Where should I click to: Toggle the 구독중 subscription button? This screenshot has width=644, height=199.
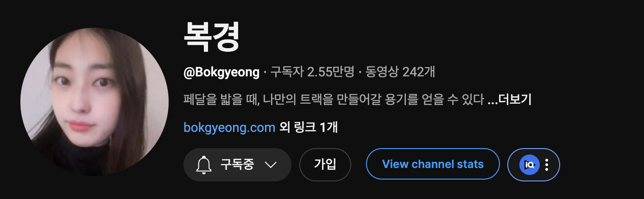point(237,164)
